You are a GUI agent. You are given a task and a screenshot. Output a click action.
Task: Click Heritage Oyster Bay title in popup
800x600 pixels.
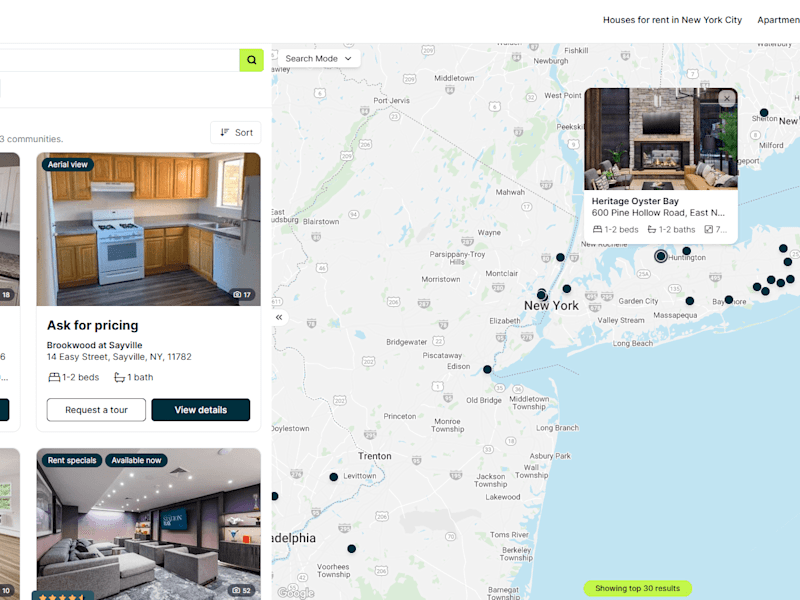[635, 201]
